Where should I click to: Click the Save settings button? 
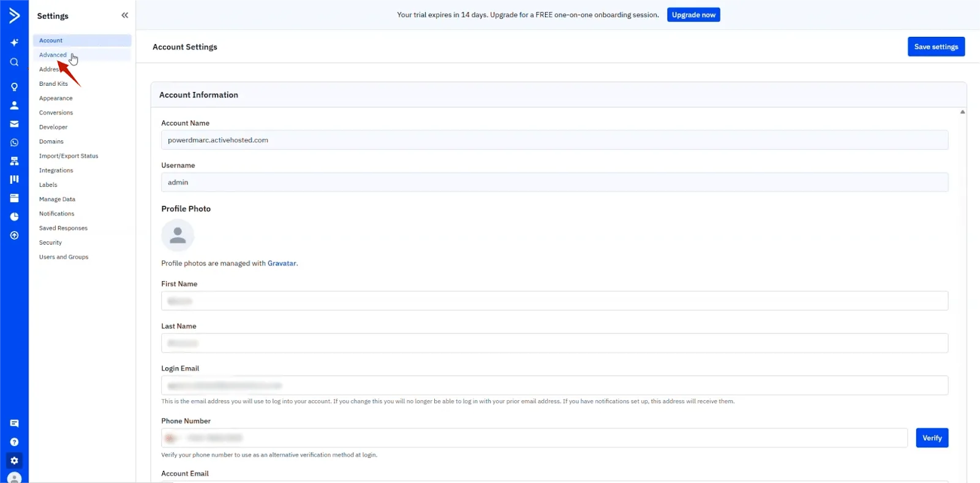click(936, 47)
